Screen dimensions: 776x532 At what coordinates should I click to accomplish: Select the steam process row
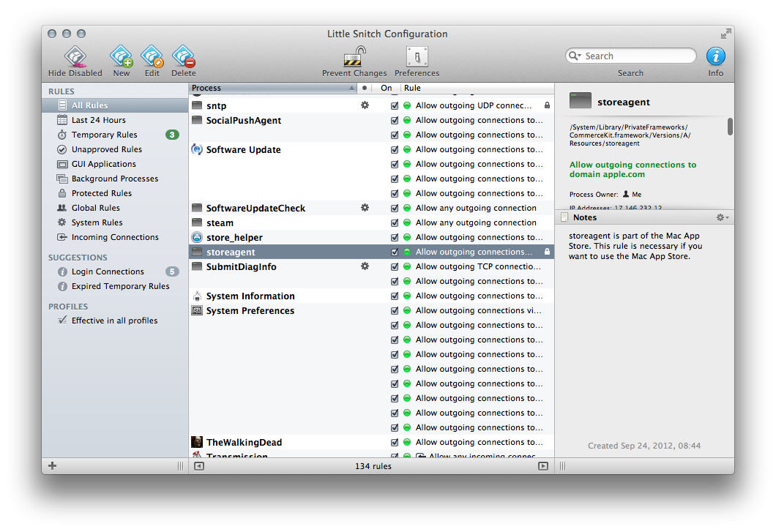coord(372,222)
